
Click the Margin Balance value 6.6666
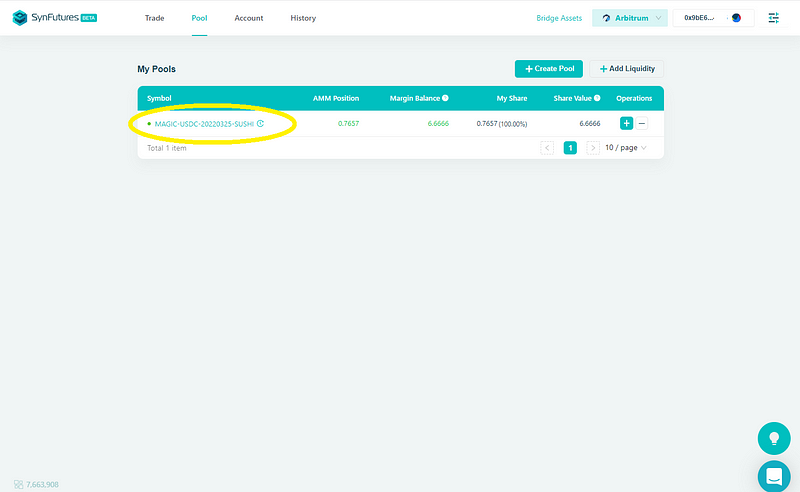click(438, 124)
